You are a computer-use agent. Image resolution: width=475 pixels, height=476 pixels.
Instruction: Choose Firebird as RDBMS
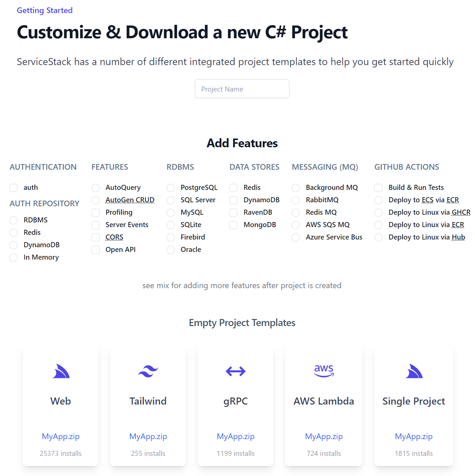(x=171, y=237)
